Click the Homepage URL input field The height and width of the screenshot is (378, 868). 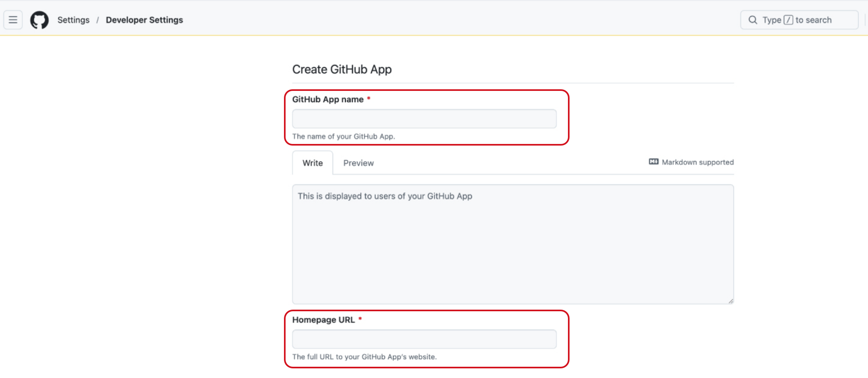pos(424,339)
